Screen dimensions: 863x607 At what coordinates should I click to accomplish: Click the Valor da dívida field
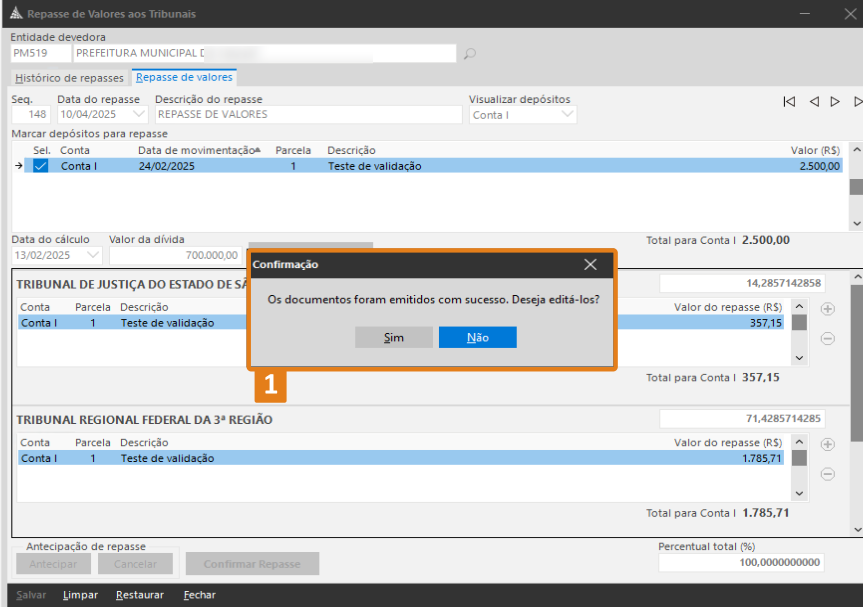[x=176, y=255]
